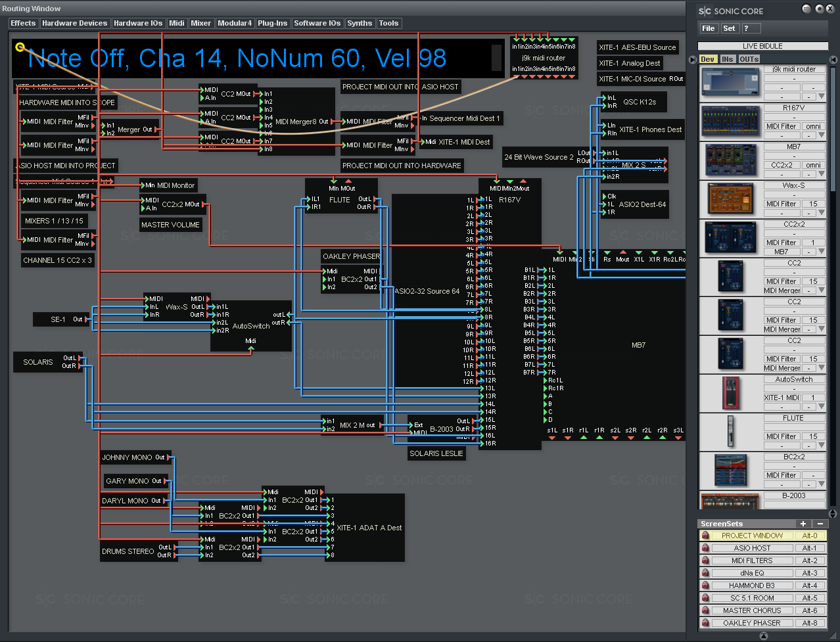The height and width of the screenshot is (642, 840).
Task: Open the Hardware IOs menu
Action: [138, 23]
